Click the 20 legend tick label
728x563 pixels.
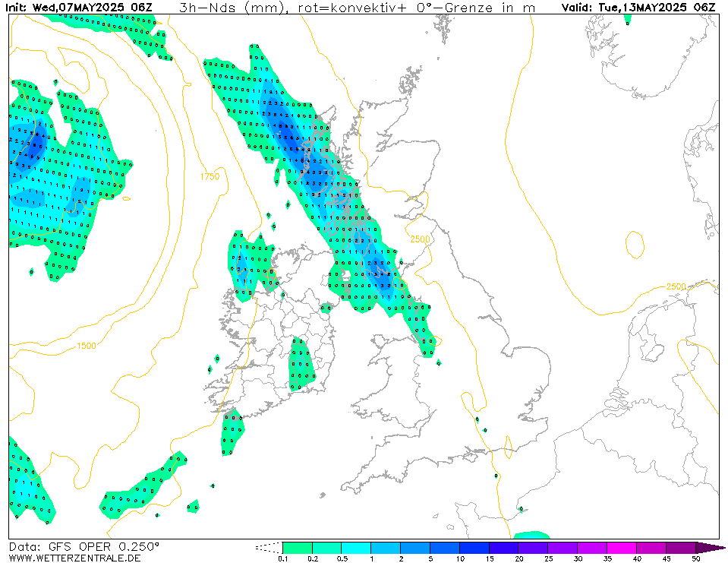(x=518, y=558)
